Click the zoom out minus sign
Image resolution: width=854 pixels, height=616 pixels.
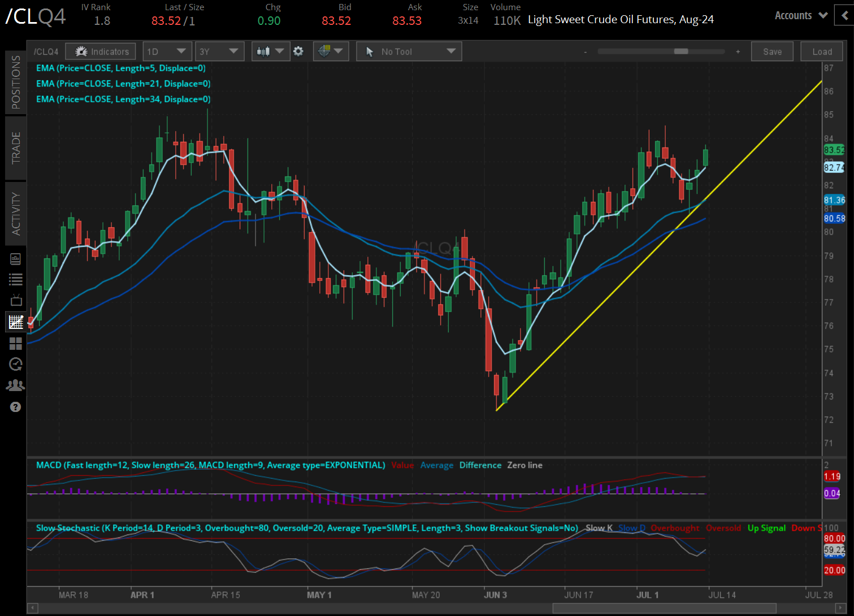586,52
